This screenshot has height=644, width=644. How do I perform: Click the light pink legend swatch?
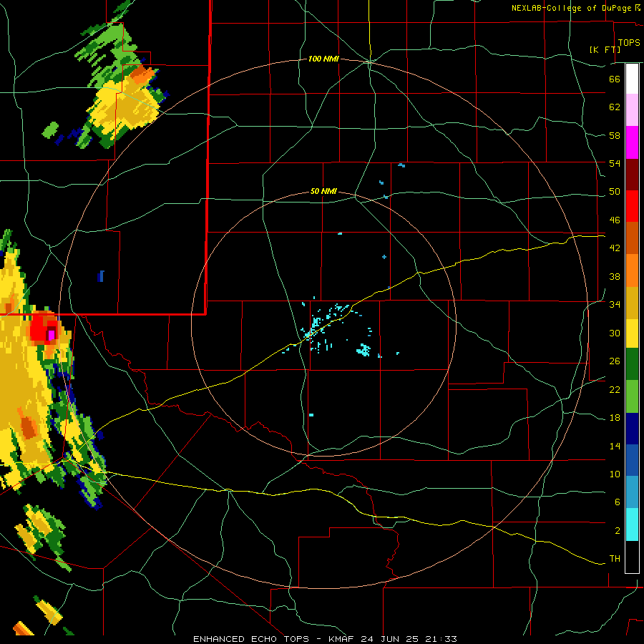[x=632, y=110]
